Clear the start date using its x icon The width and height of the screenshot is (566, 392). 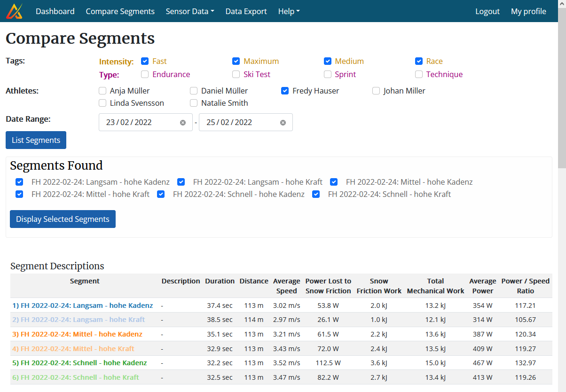(x=183, y=122)
